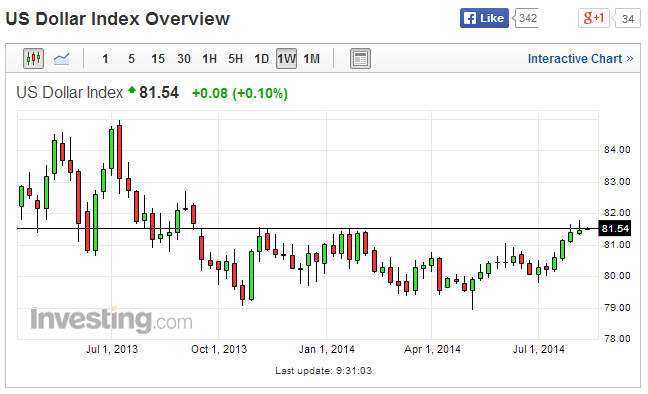
Task: Click the green up arrow beside the price
Action: pyautogui.click(x=132, y=89)
